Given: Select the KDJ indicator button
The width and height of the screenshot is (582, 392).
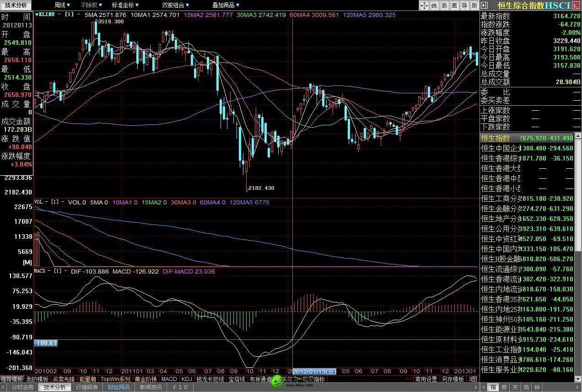Looking at the screenshot, I should tap(187, 379).
